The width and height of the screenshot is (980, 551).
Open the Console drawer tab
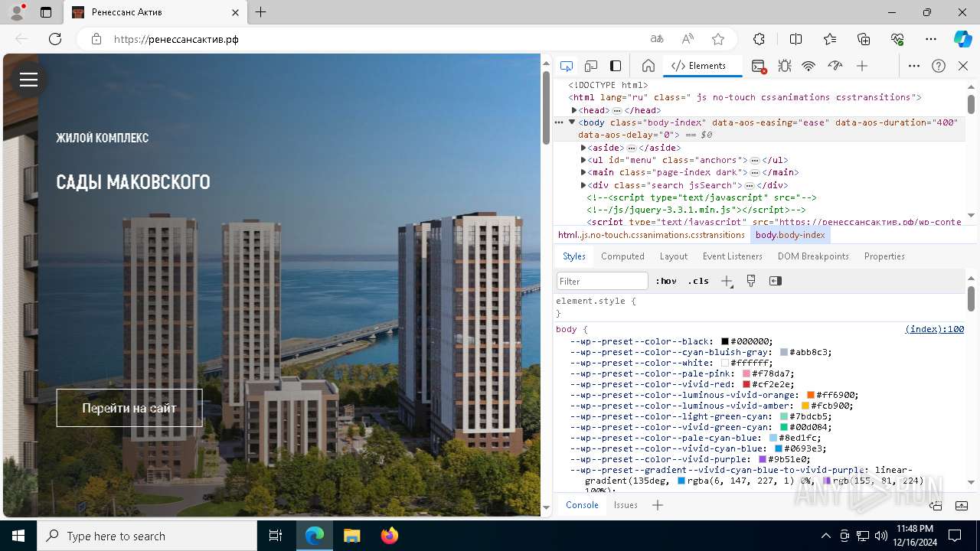pos(582,505)
